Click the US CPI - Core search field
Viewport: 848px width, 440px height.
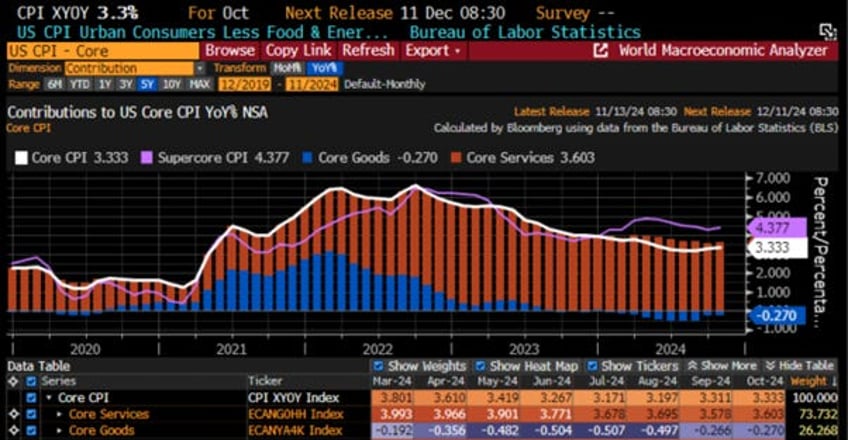[103, 51]
